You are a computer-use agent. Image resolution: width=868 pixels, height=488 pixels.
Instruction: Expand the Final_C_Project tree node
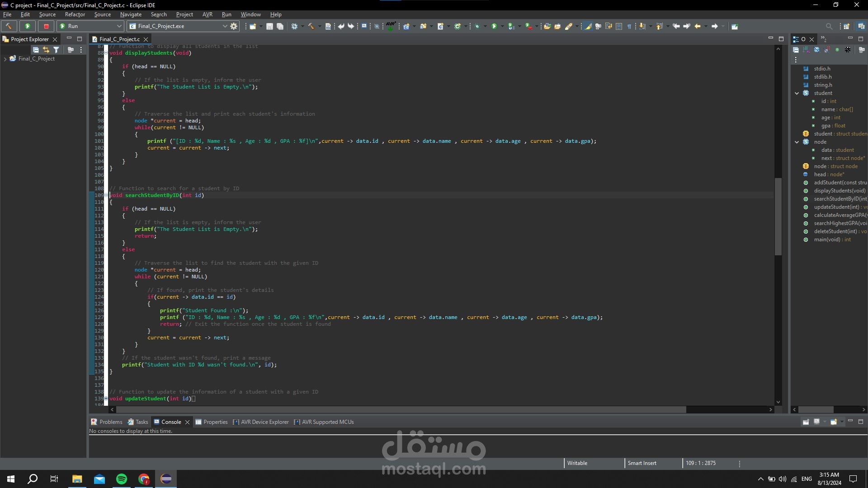click(5, 59)
